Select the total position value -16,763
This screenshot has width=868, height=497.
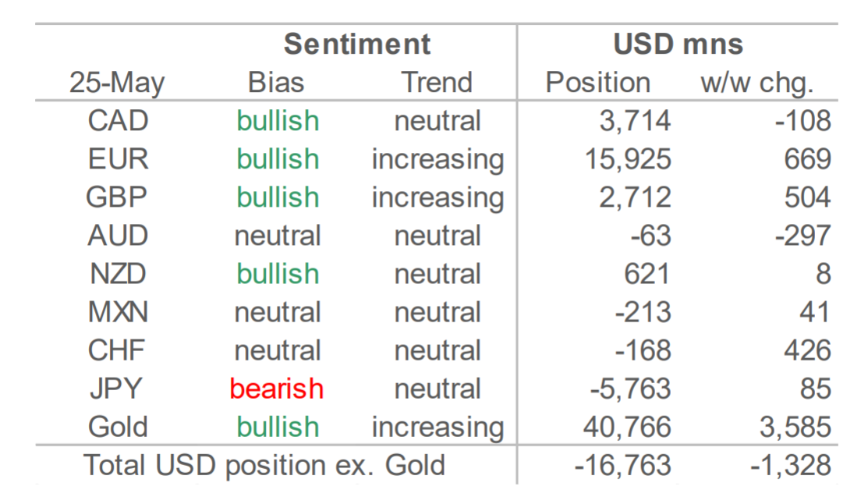623,466
